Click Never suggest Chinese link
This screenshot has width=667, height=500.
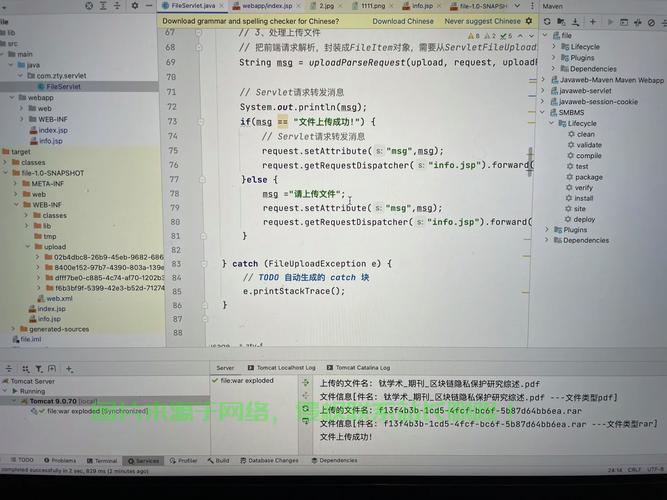[x=482, y=21]
